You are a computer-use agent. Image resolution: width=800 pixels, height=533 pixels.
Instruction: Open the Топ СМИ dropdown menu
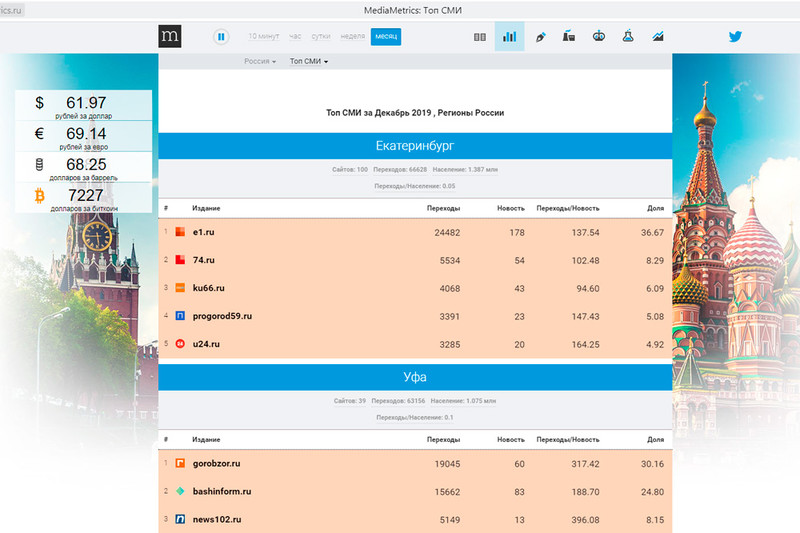tap(308, 61)
